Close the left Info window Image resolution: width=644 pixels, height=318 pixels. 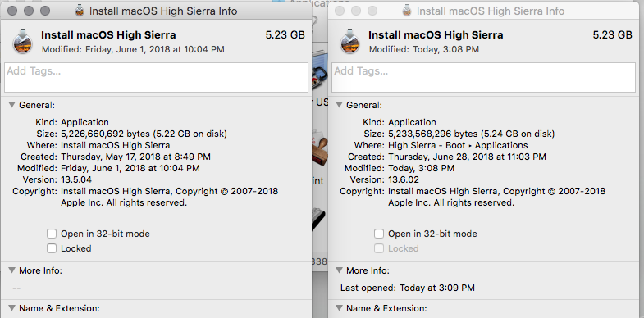coord(12,11)
